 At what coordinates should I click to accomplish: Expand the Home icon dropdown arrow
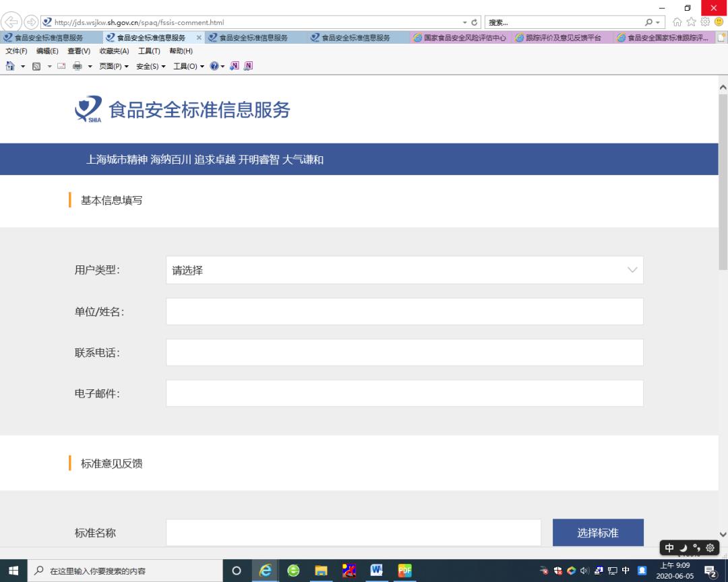pyautogui.click(x=23, y=67)
